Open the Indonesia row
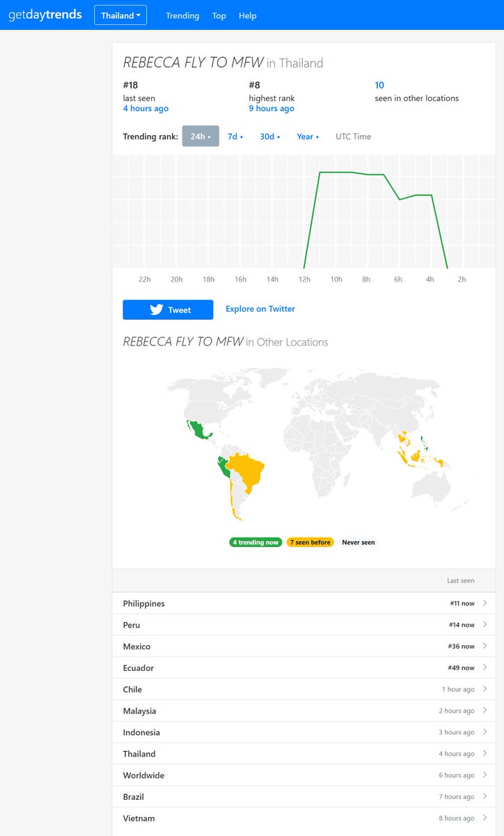 (304, 732)
